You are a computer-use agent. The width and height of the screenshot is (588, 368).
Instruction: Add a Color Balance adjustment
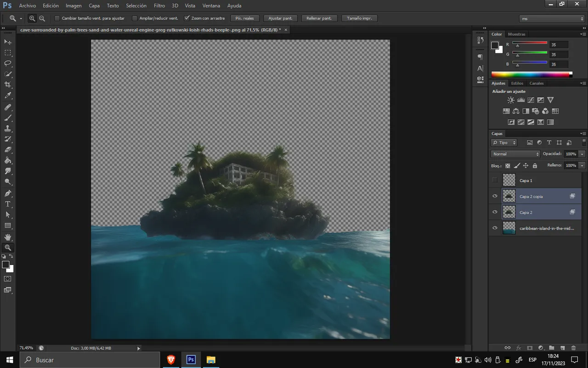(516, 111)
